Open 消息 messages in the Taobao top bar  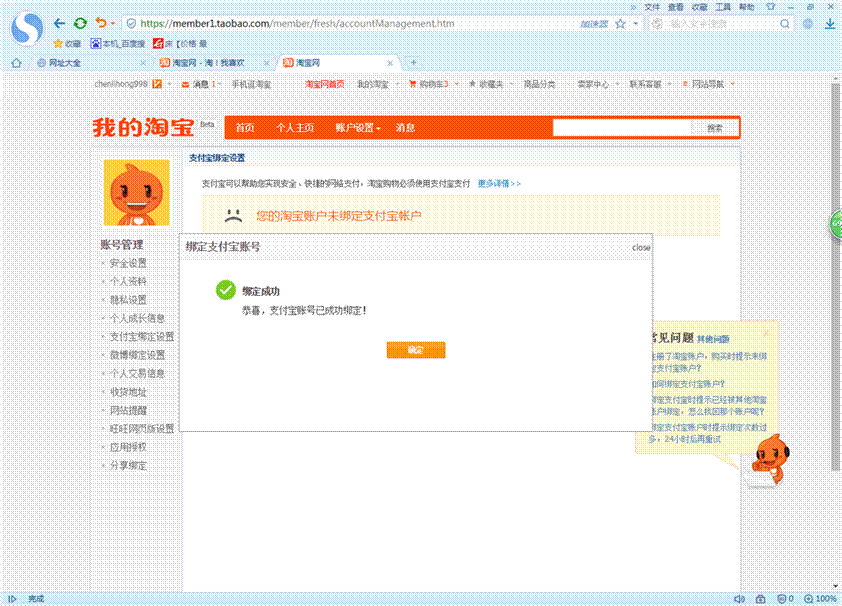(x=199, y=84)
